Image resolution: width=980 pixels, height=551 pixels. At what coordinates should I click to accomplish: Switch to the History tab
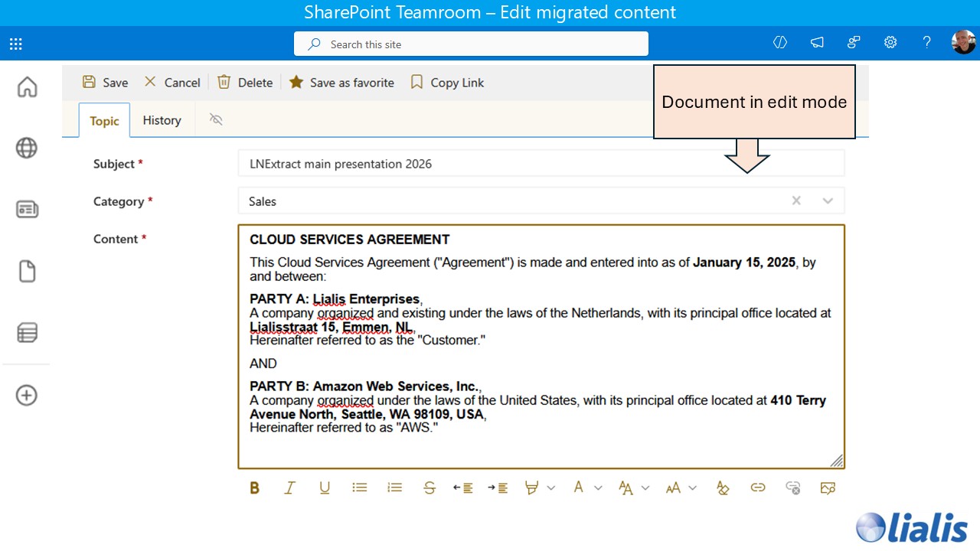(162, 120)
